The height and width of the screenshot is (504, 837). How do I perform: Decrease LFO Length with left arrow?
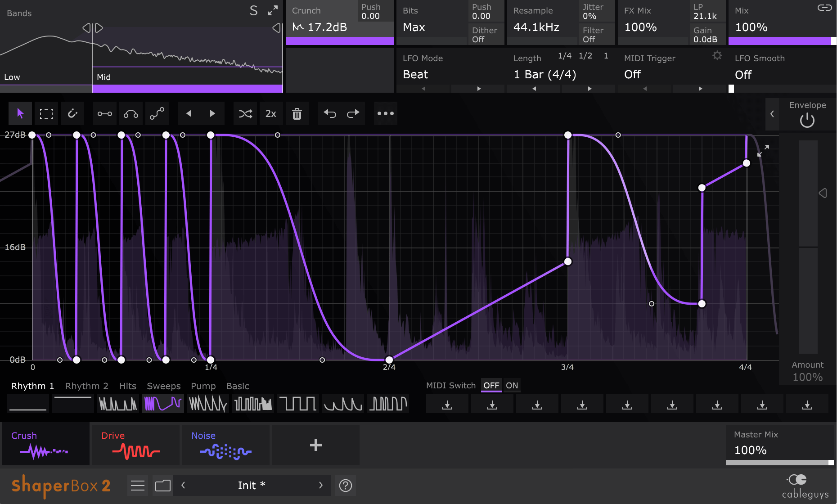tap(534, 89)
